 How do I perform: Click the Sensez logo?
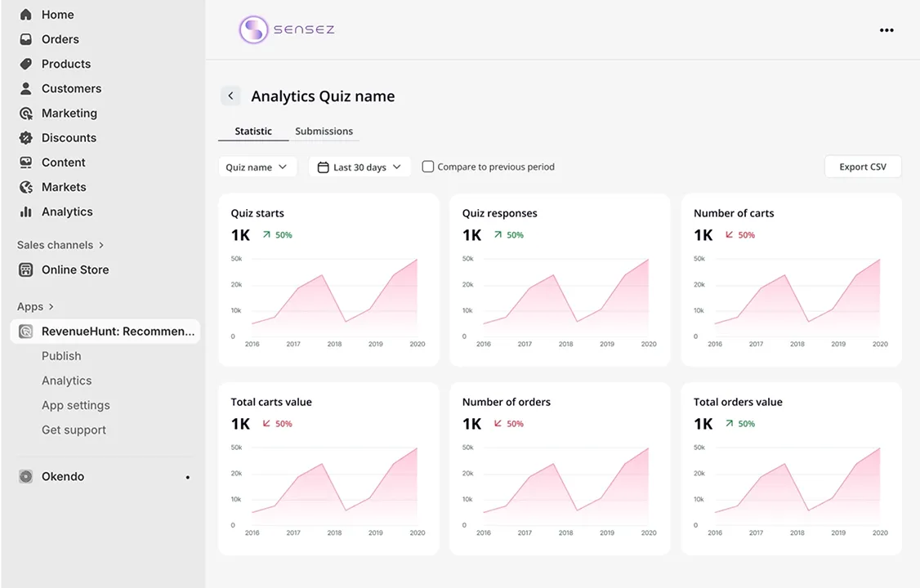point(287,29)
